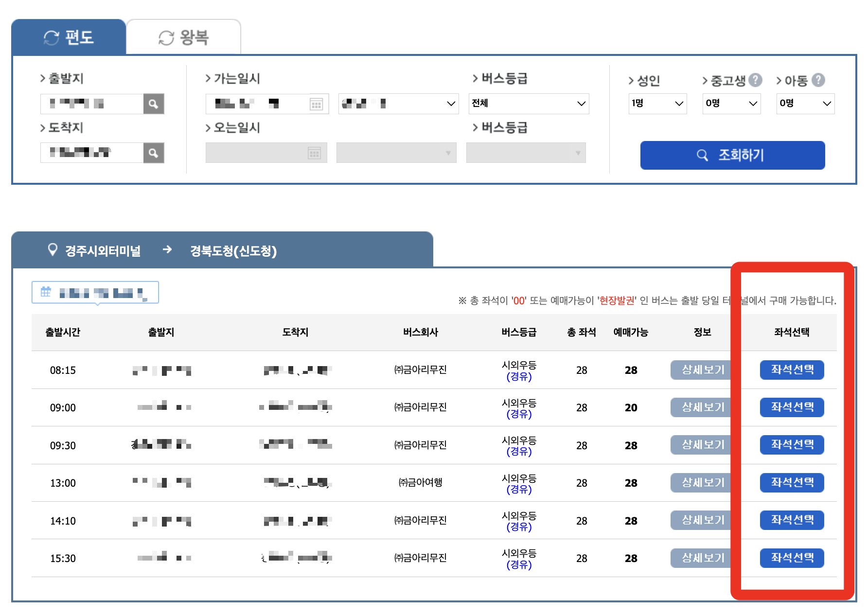Click the help question mark next to 아동

click(x=820, y=80)
